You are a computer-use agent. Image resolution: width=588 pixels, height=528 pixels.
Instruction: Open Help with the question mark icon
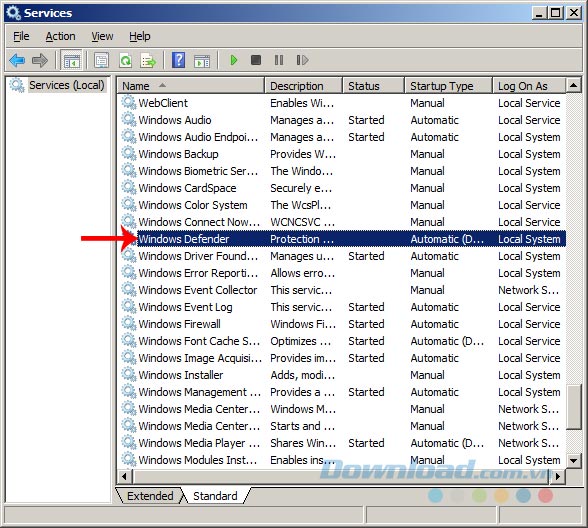178,60
